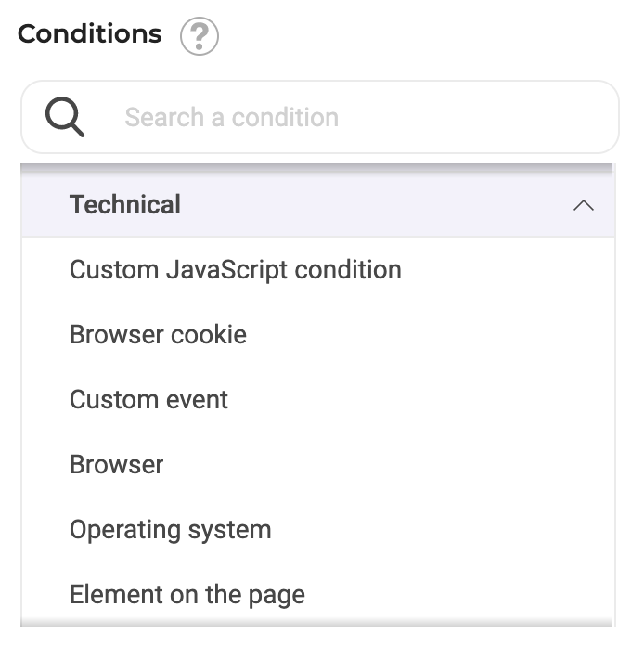Add a Browser cookie targeting rule
This screenshot has height=659, width=644.
(318, 334)
